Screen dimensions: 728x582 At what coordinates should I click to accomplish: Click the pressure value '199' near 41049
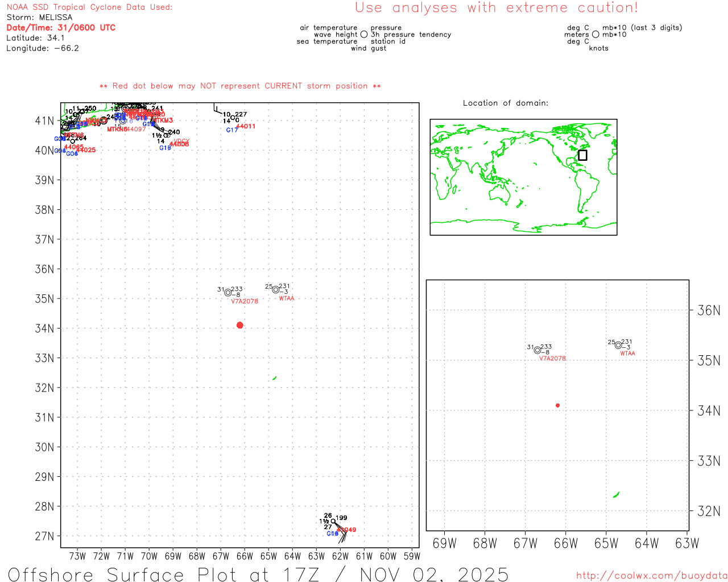tap(341, 518)
